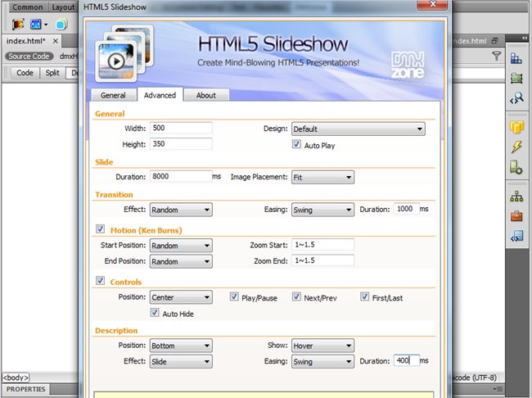Open the lightning bolt Server Behaviors icon

coord(516,147)
